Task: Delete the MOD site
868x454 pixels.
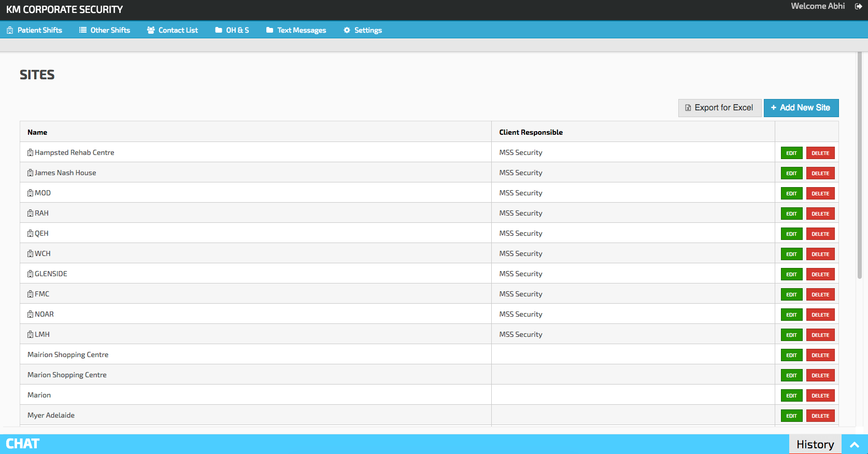Action: (x=820, y=193)
